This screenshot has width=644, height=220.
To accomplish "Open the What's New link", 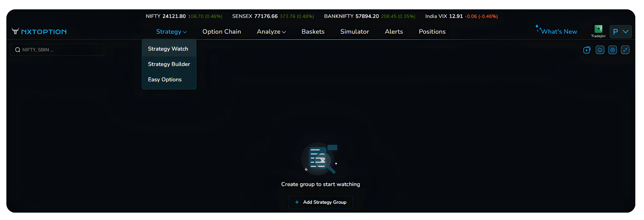I will pyautogui.click(x=559, y=32).
